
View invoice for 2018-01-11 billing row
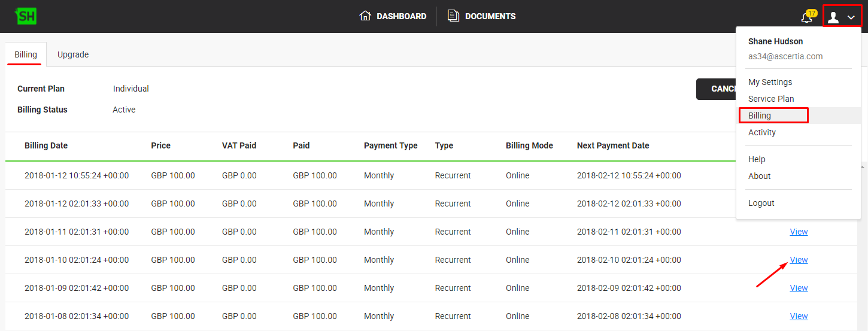point(799,232)
